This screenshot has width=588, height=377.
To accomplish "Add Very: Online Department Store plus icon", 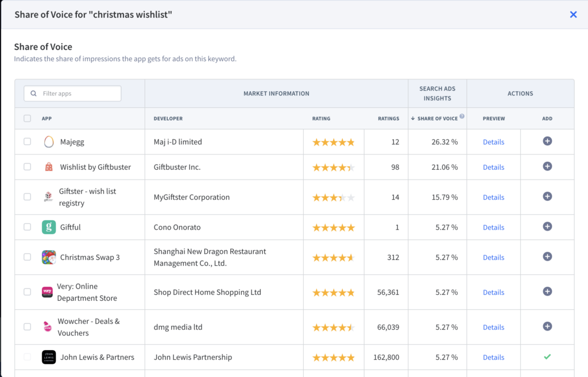I will [x=547, y=292].
